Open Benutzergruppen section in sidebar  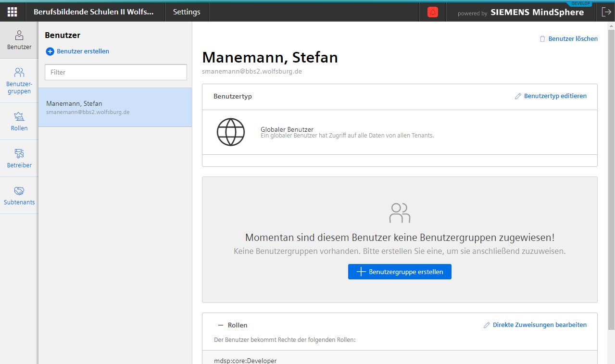click(x=19, y=81)
